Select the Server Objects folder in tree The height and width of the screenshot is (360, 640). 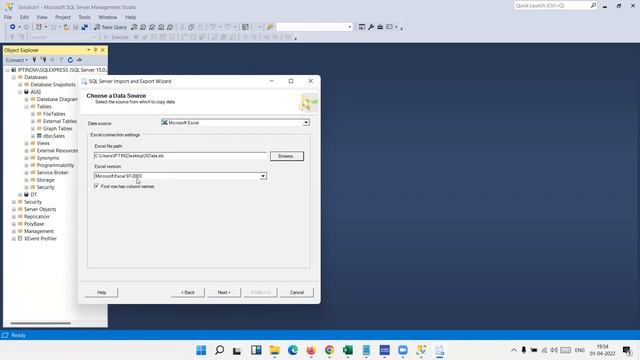40,209
